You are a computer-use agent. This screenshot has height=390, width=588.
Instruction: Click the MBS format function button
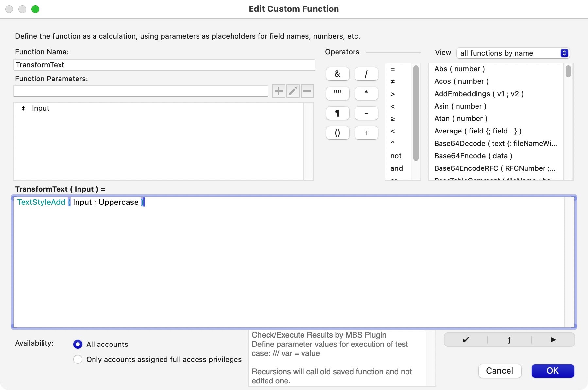[x=509, y=340]
